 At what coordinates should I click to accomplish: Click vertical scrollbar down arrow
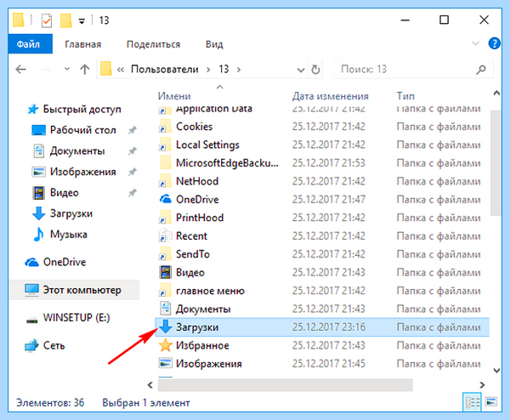(496, 371)
